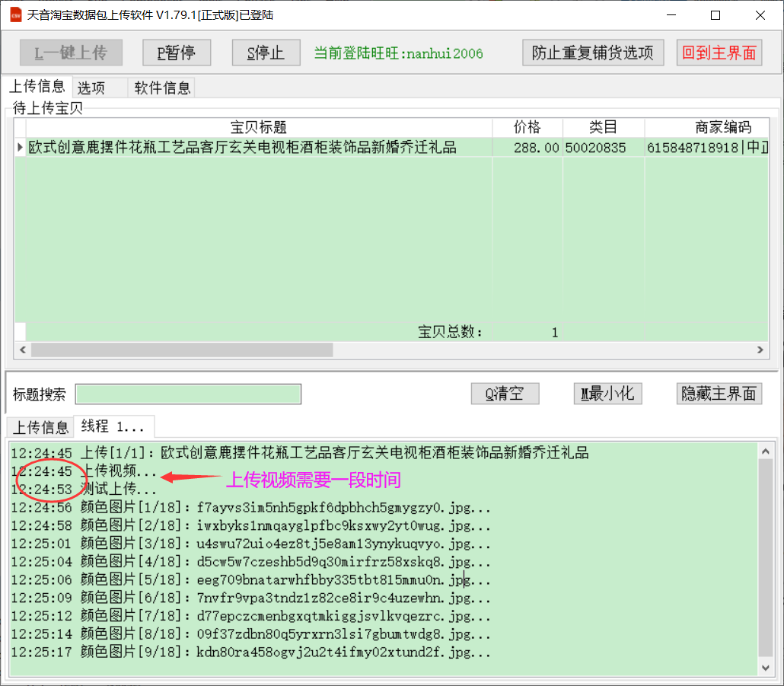Switch to the 选项 tab
The width and height of the screenshot is (784, 686).
[x=91, y=88]
